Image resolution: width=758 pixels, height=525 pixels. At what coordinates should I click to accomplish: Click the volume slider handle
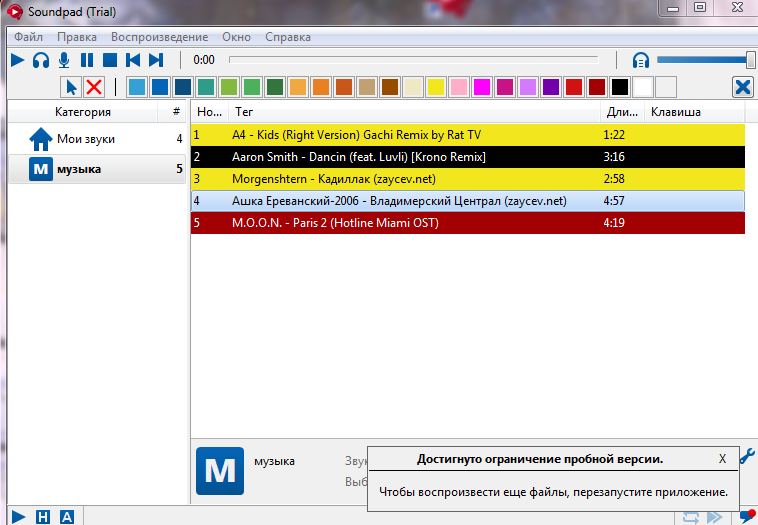(x=750, y=60)
